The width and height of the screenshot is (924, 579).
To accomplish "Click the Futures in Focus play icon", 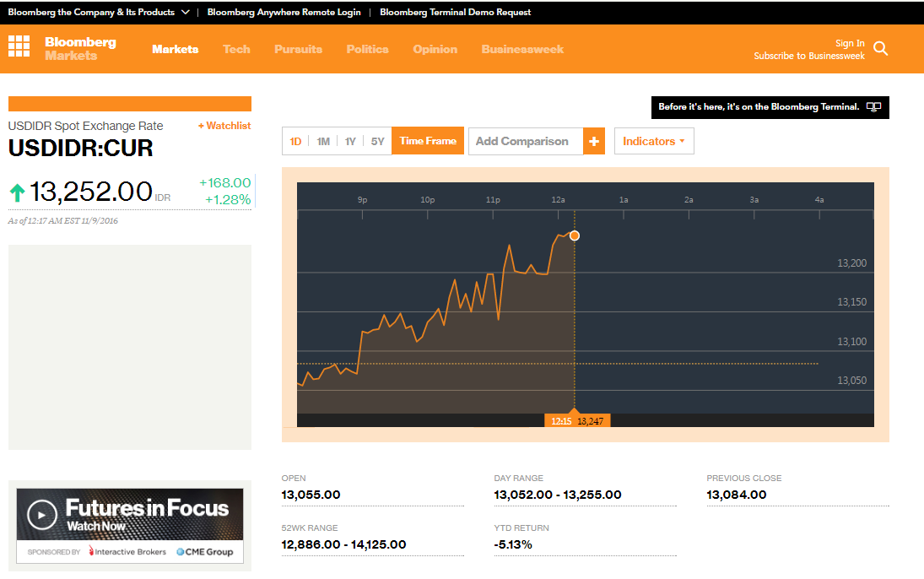I will pos(42,515).
